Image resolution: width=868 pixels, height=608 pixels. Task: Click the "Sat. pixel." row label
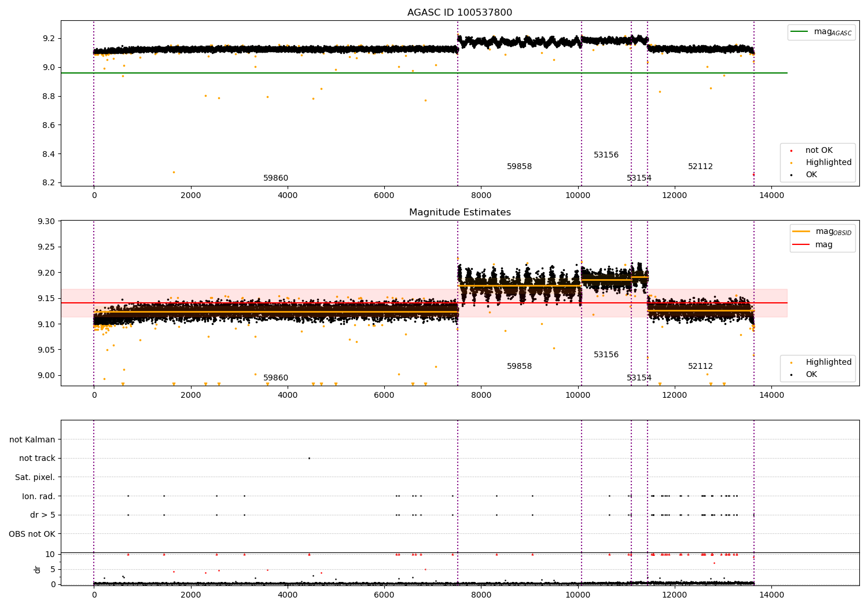pyautogui.click(x=35, y=478)
